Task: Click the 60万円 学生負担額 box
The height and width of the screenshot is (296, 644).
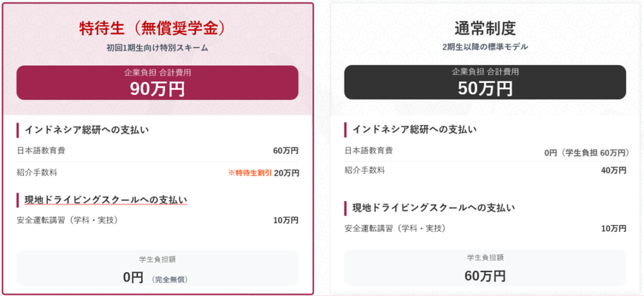Action: click(x=485, y=267)
